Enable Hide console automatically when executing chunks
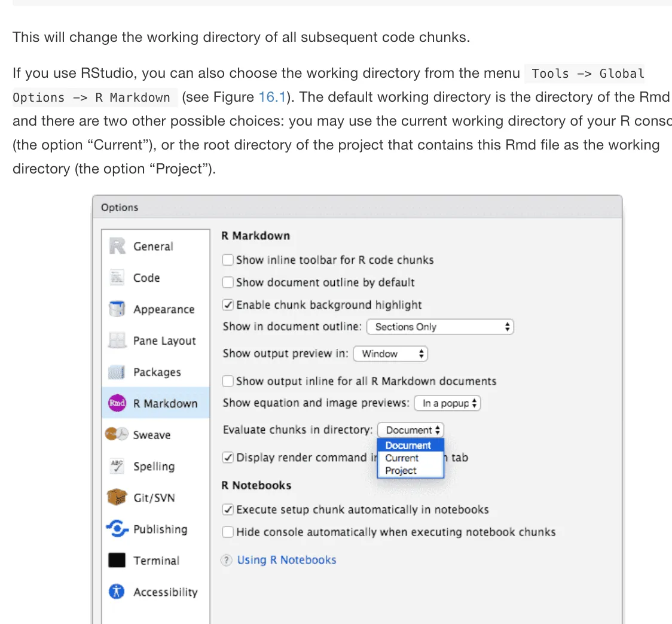 [x=228, y=532]
